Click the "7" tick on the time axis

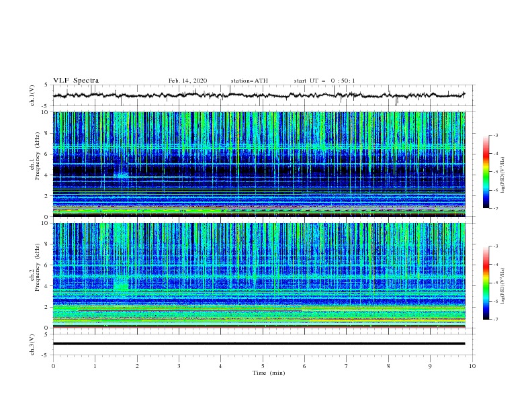tap(347, 366)
